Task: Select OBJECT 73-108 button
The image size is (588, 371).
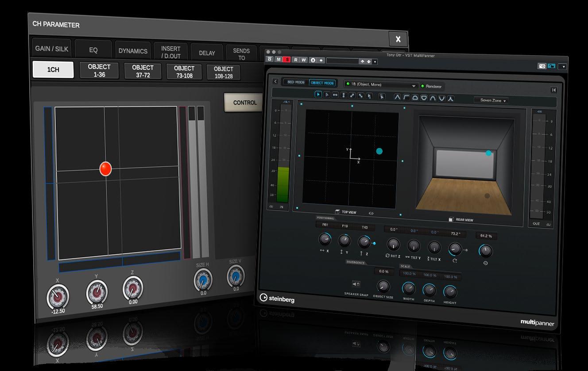Action: [184, 72]
